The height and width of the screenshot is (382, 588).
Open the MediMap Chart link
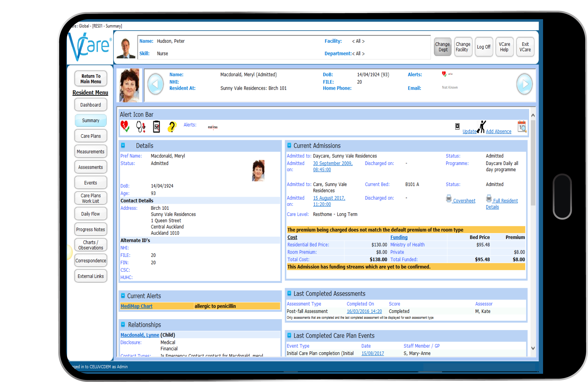[x=136, y=306]
